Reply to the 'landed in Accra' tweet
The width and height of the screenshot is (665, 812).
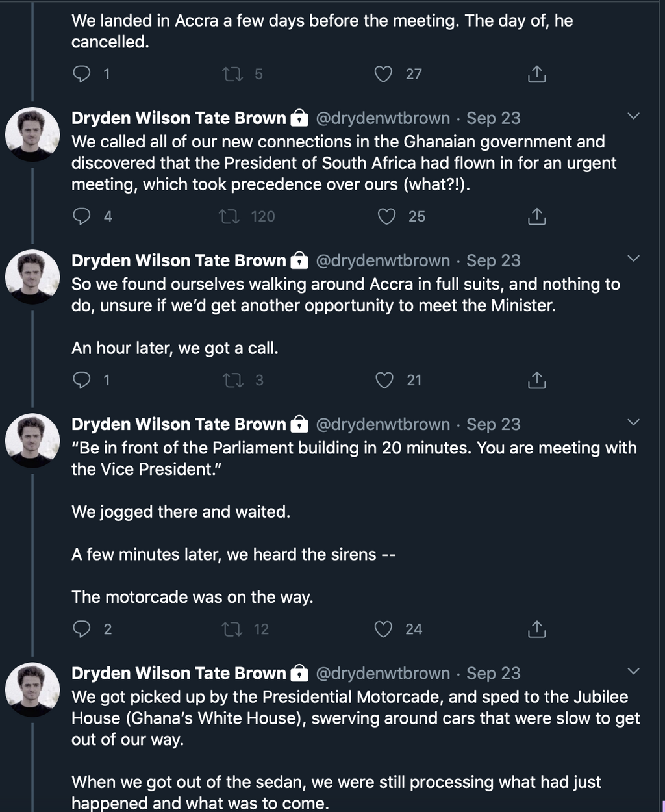pyautogui.click(x=82, y=74)
